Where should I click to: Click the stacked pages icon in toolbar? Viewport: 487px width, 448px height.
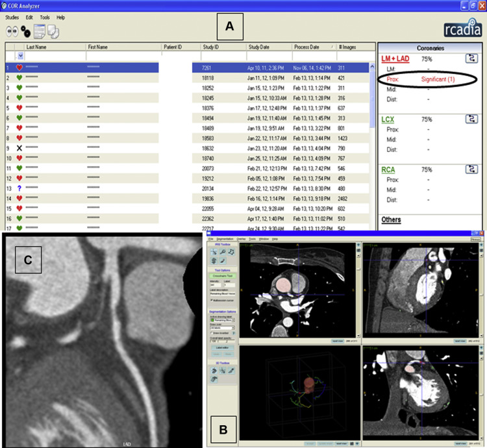click(53, 31)
